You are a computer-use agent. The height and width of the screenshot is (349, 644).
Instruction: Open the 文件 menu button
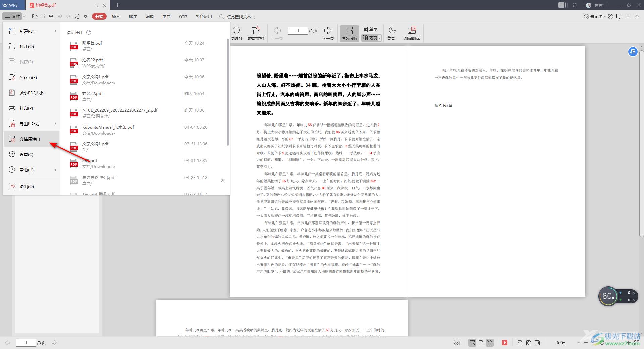(12, 16)
